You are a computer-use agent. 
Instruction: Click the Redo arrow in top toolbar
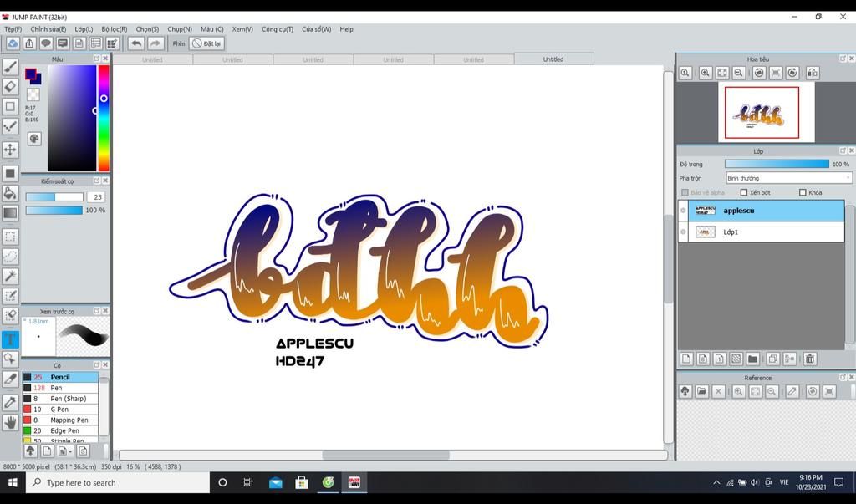point(155,43)
